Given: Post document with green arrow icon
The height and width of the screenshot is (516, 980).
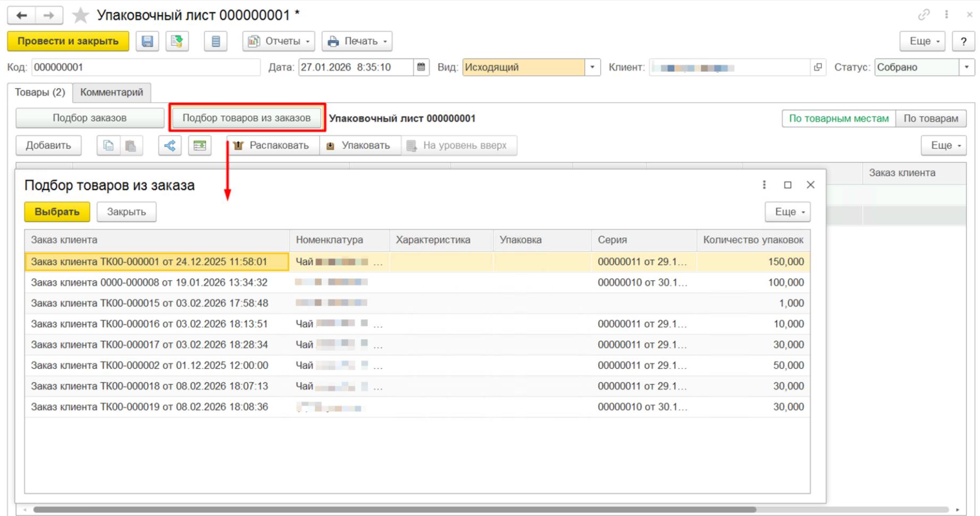Looking at the screenshot, I should 177,41.
